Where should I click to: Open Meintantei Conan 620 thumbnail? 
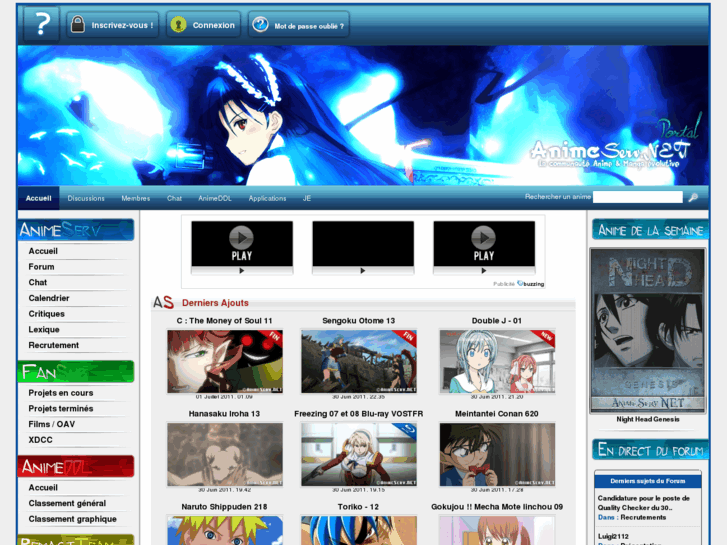[x=497, y=455]
